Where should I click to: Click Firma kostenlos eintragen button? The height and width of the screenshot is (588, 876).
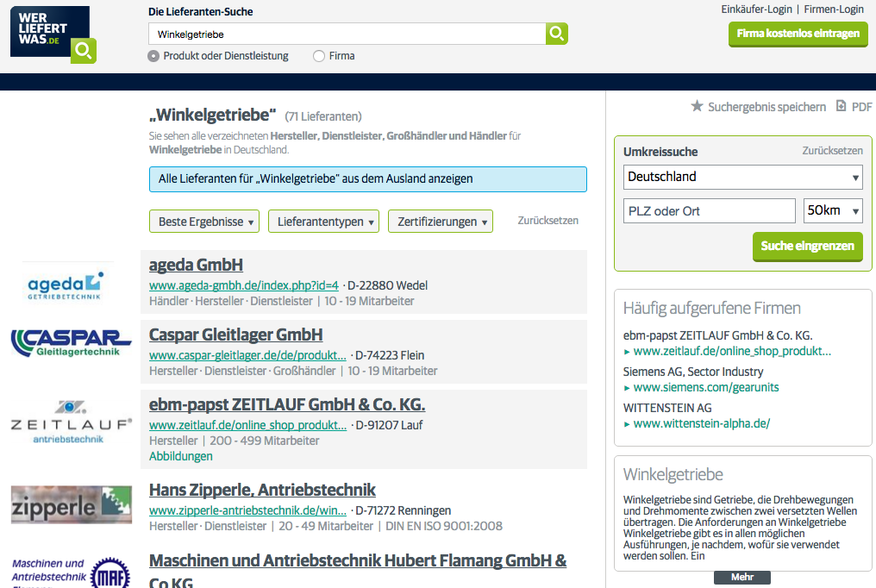click(798, 34)
